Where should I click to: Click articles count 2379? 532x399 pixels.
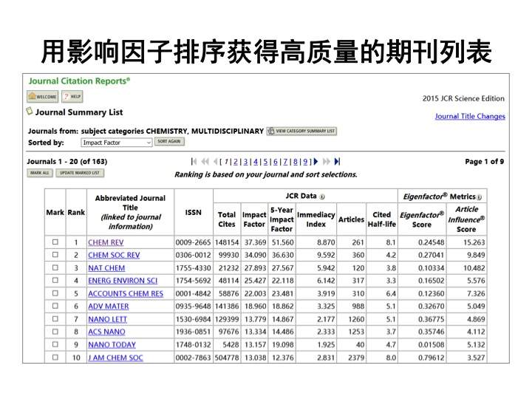pos(356,358)
